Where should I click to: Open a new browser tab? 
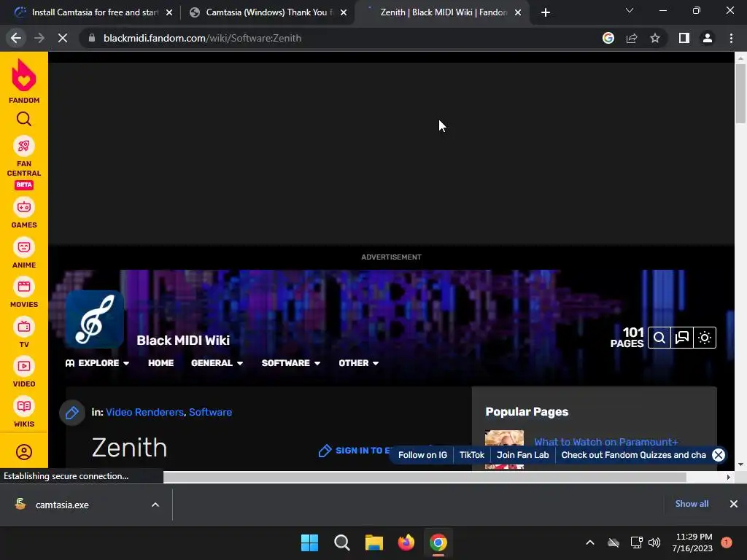[x=546, y=12]
